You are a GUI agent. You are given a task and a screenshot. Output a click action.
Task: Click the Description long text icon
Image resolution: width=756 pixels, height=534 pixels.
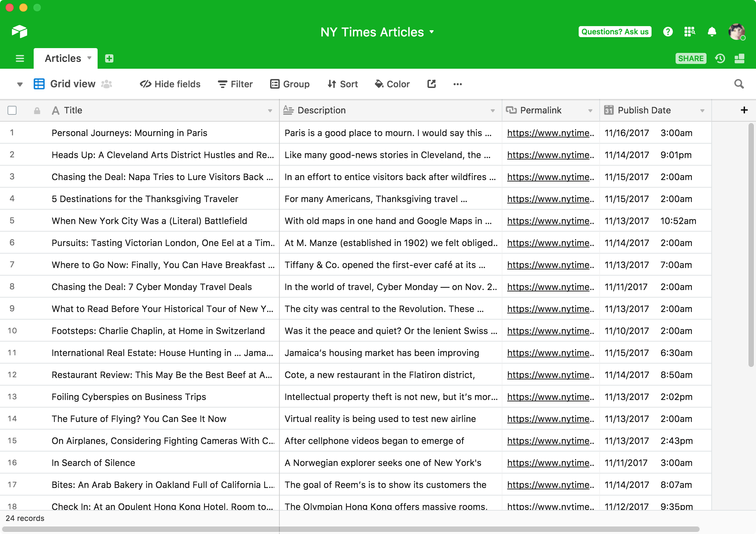pos(288,110)
